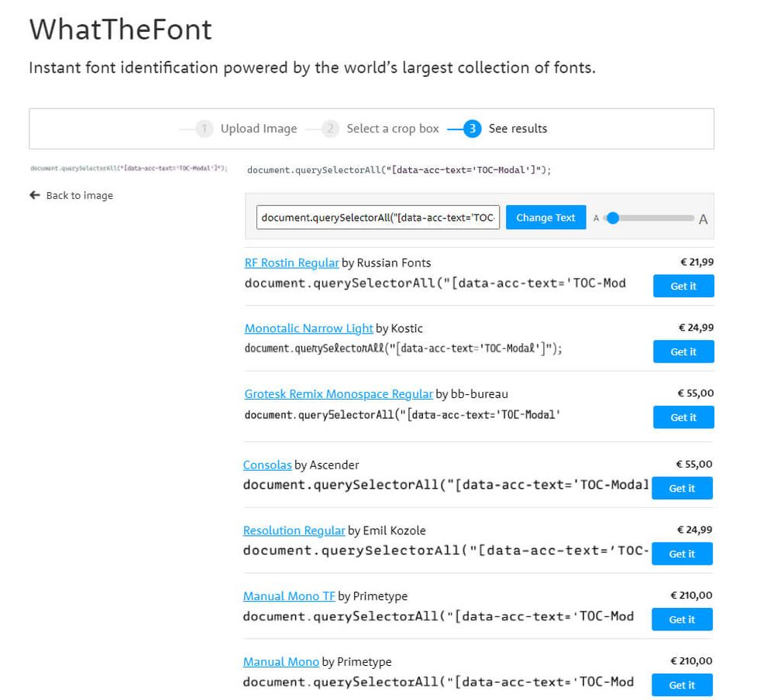Screen dimensions: 774x700
Task: Click step 2 Select a crop box circle
Action: coord(330,129)
